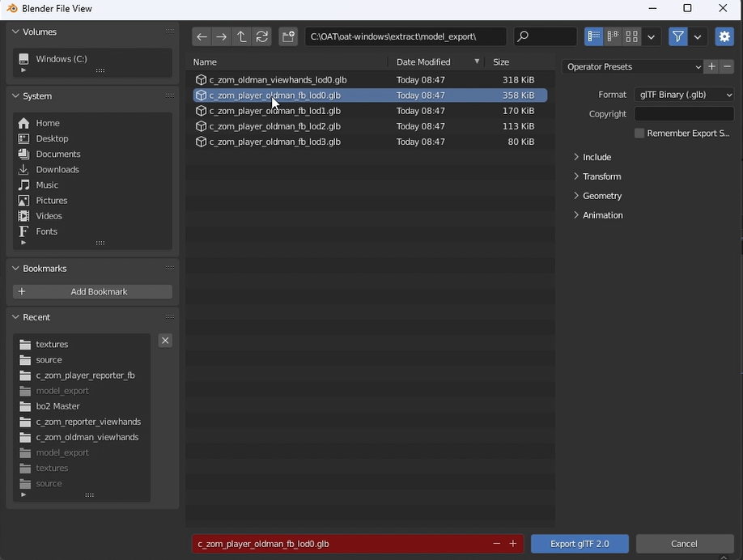Toggle the file filter funnel icon
The height and width of the screenshot is (560, 743).
tap(678, 36)
